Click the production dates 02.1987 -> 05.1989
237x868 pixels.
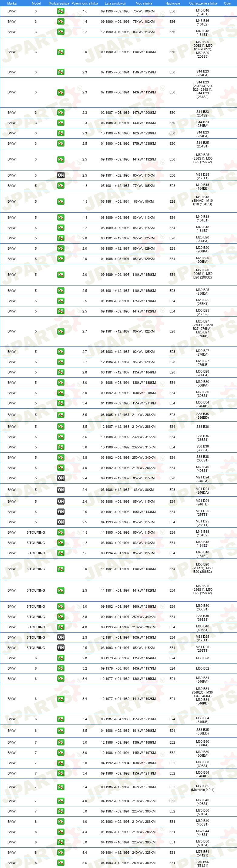pyautogui.click(x=115, y=113)
